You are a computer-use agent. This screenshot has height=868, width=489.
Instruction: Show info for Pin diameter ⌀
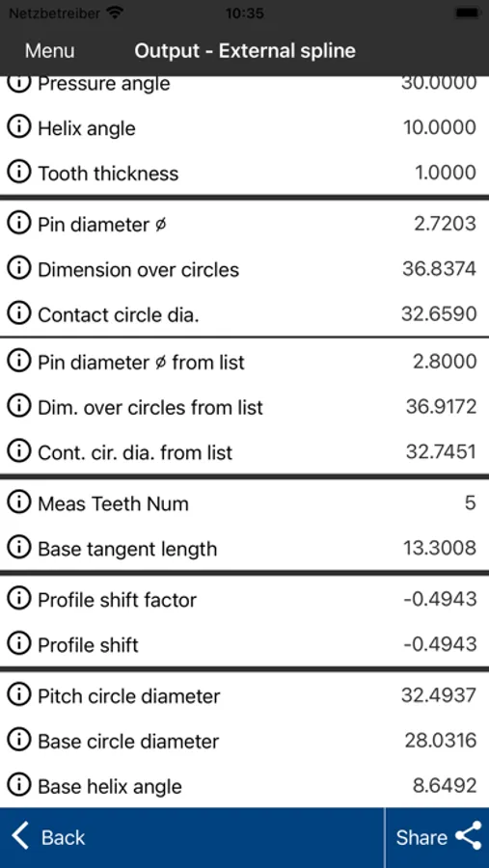(x=19, y=224)
